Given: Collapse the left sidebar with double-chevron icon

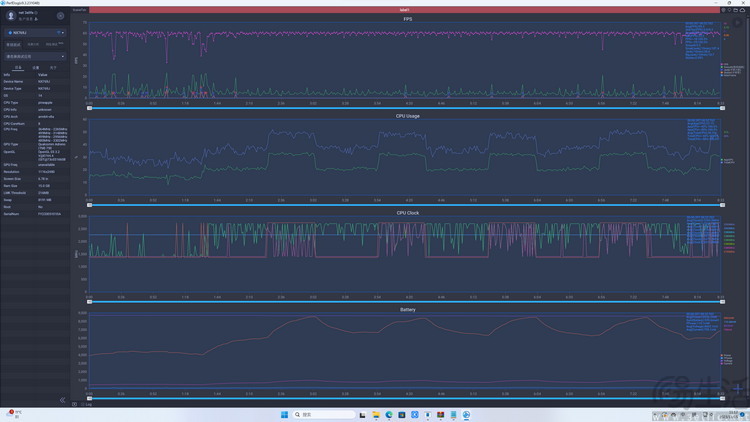Looking at the screenshot, I should pyautogui.click(x=62, y=400).
